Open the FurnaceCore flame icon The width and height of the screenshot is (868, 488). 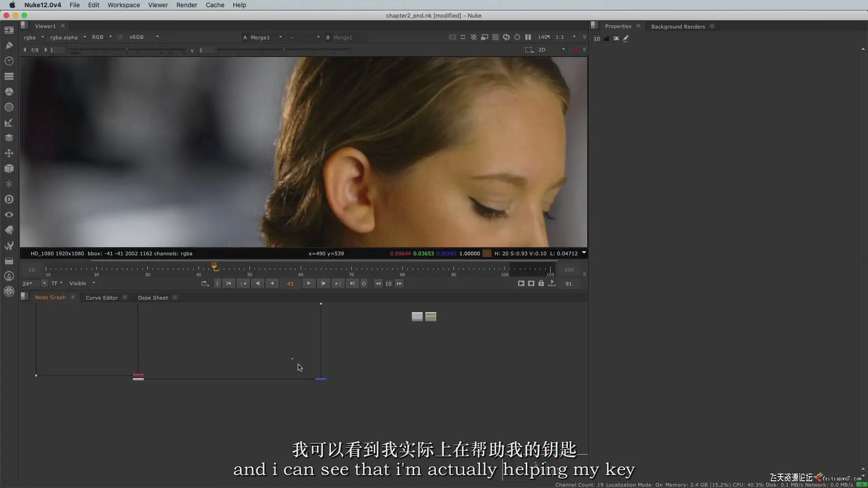click(9, 276)
